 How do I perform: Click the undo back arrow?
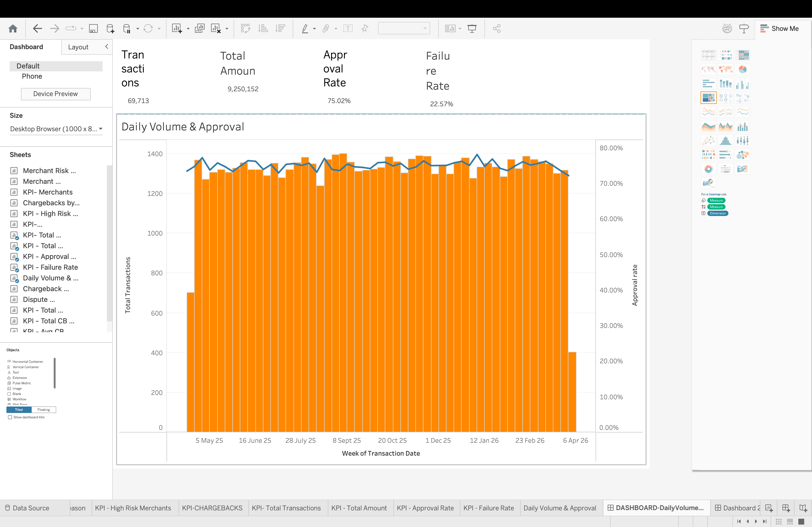coord(37,29)
